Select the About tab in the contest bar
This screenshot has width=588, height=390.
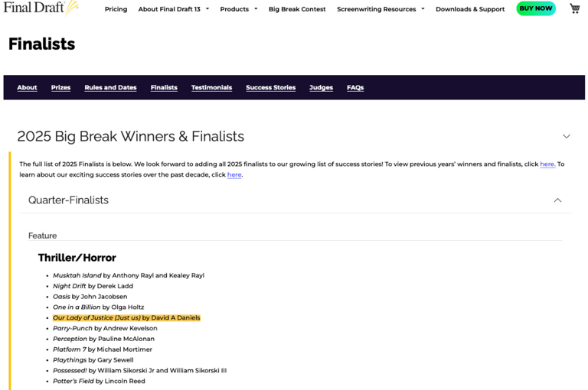tap(27, 87)
